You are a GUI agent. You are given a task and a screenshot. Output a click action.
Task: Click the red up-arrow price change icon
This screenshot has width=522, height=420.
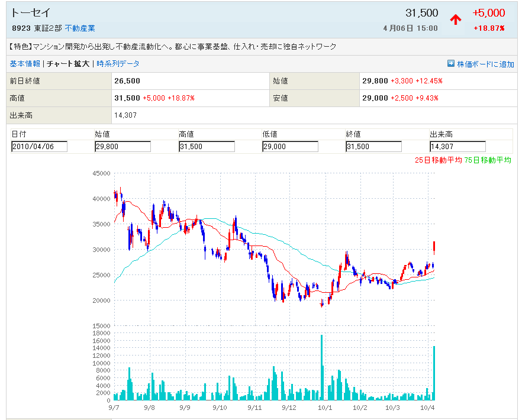(x=455, y=20)
